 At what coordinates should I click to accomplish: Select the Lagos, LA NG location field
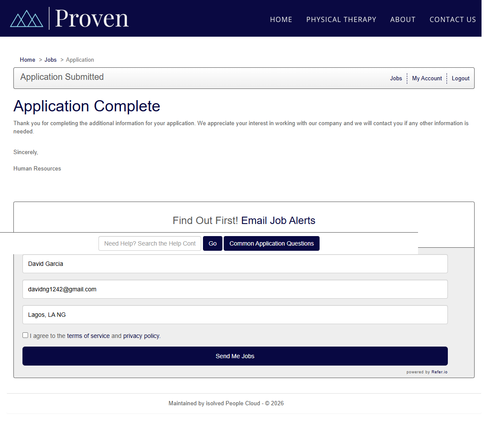[235, 315]
